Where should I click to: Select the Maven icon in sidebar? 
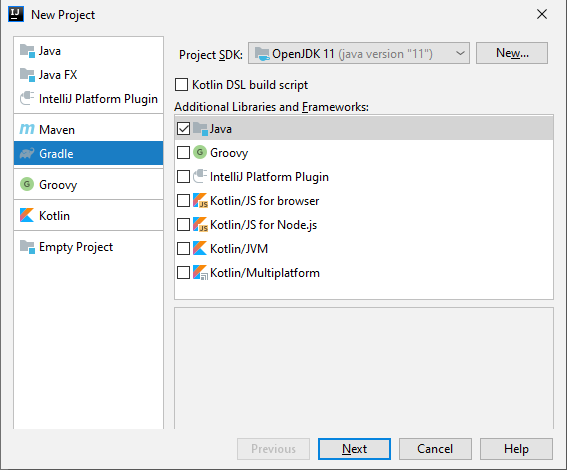pyautogui.click(x=27, y=129)
